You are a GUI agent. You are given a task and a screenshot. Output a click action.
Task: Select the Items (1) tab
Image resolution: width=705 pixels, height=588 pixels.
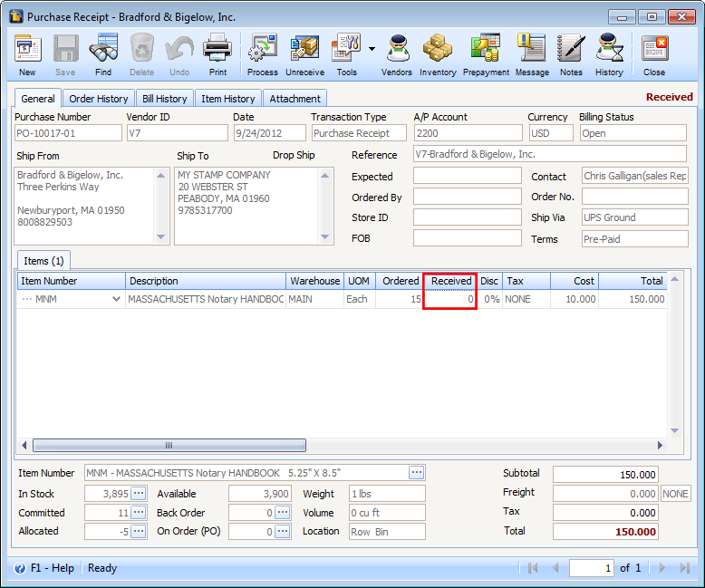(x=43, y=261)
